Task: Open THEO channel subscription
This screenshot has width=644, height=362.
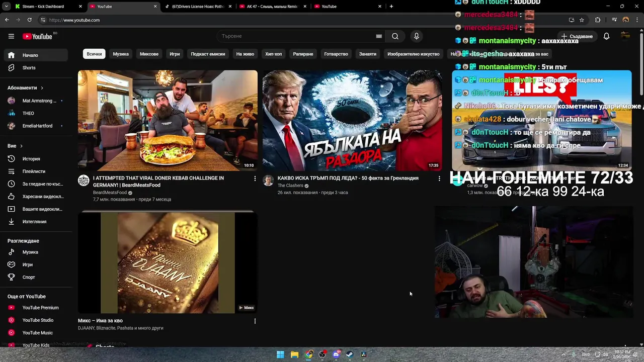Action: tap(36, 113)
